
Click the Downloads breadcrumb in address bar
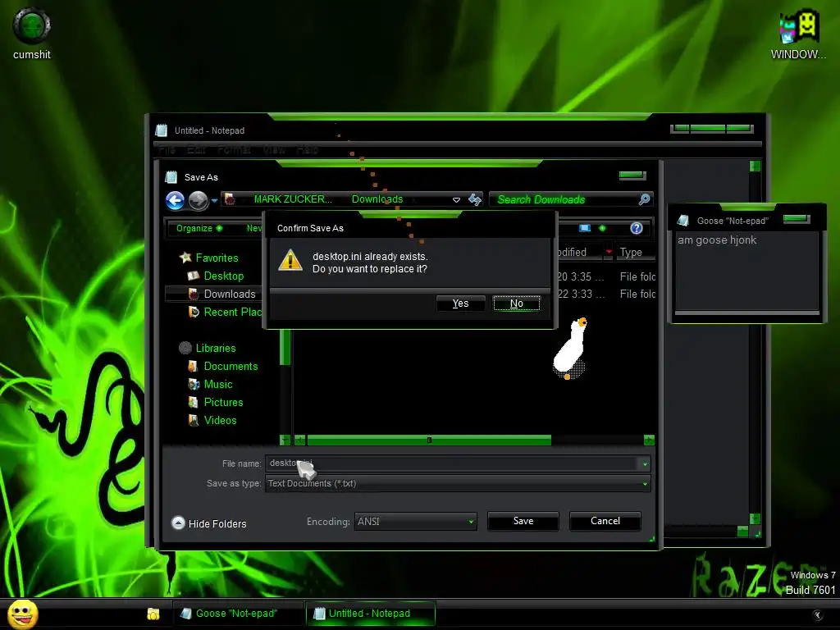[377, 199]
